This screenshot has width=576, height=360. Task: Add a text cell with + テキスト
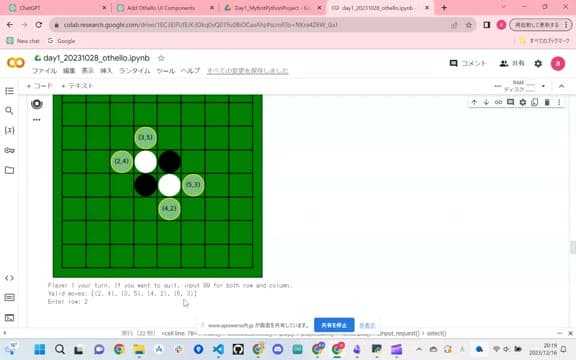point(77,86)
